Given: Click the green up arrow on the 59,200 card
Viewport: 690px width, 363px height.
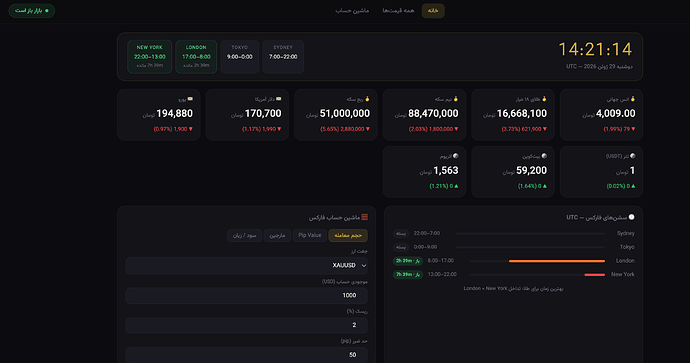Looking at the screenshot, I should 545,186.
